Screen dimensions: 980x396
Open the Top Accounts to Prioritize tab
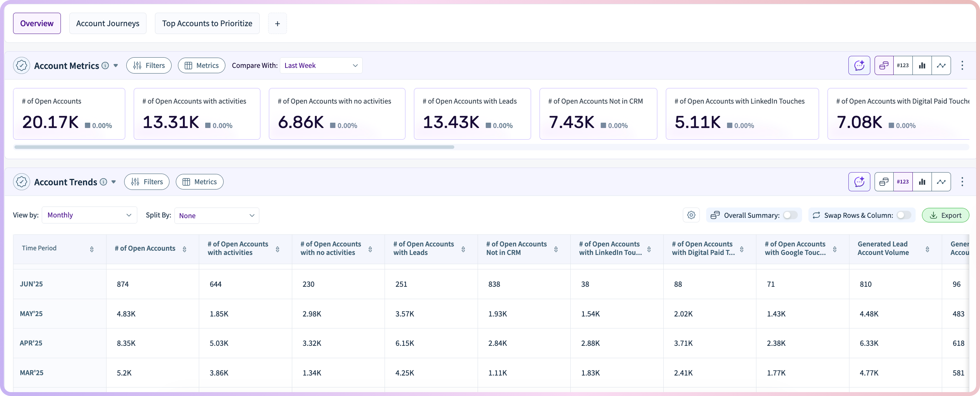(x=207, y=24)
